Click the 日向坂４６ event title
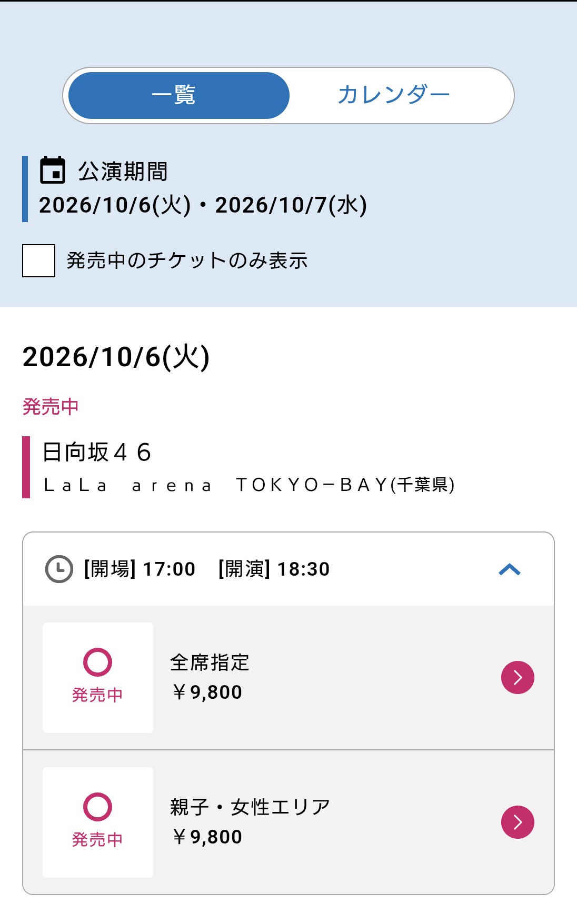 [x=97, y=453]
